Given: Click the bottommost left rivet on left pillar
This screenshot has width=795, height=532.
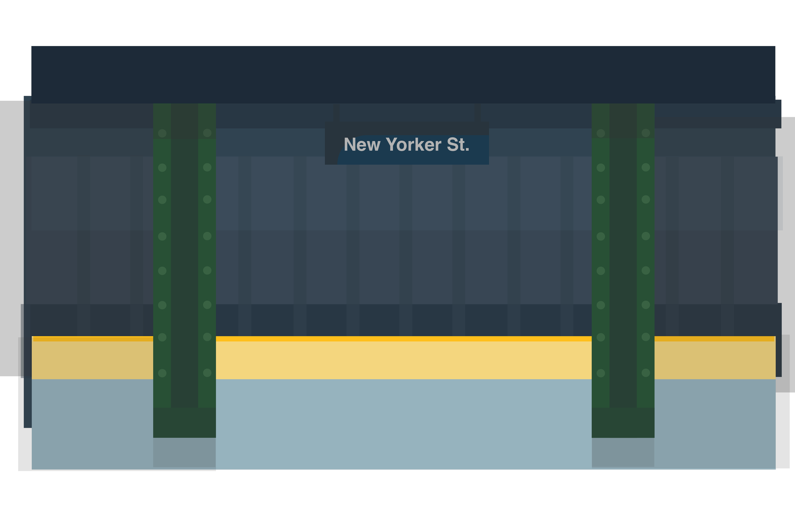Looking at the screenshot, I should tap(162, 373).
